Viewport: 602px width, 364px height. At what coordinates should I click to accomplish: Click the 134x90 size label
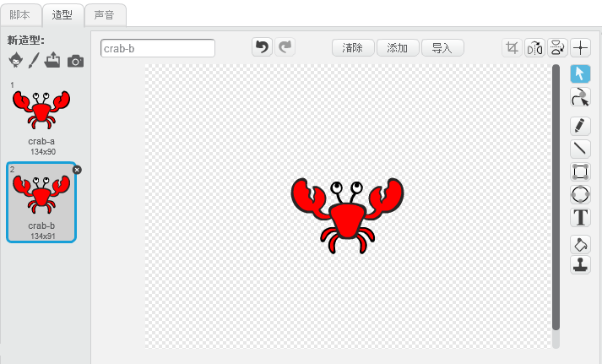tap(43, 152)
